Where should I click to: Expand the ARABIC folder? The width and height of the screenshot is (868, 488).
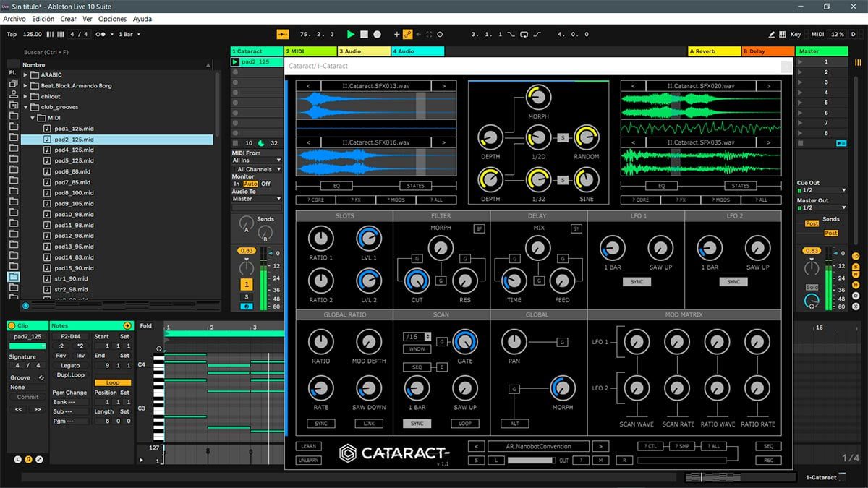[x=25, y=75]
